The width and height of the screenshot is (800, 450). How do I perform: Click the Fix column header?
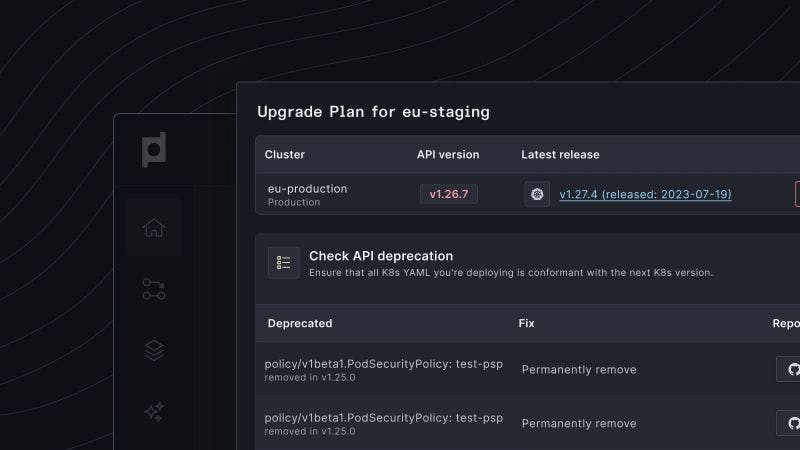[526, 323]
